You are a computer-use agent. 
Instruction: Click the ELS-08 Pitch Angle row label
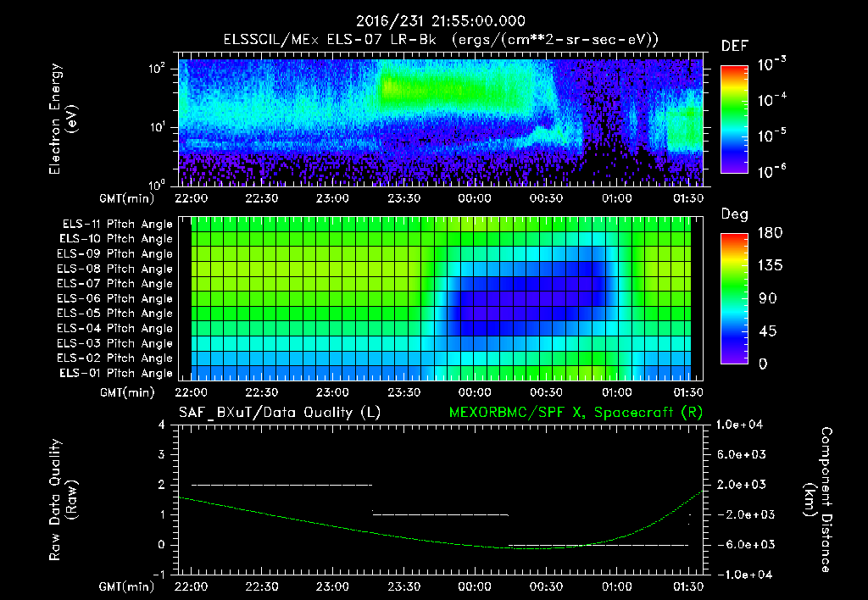(x=115, y=269)
